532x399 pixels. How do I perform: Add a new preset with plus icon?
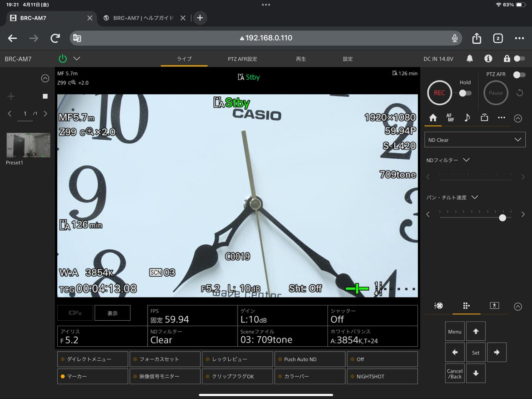pyautogui.click(x=11, y=96)
